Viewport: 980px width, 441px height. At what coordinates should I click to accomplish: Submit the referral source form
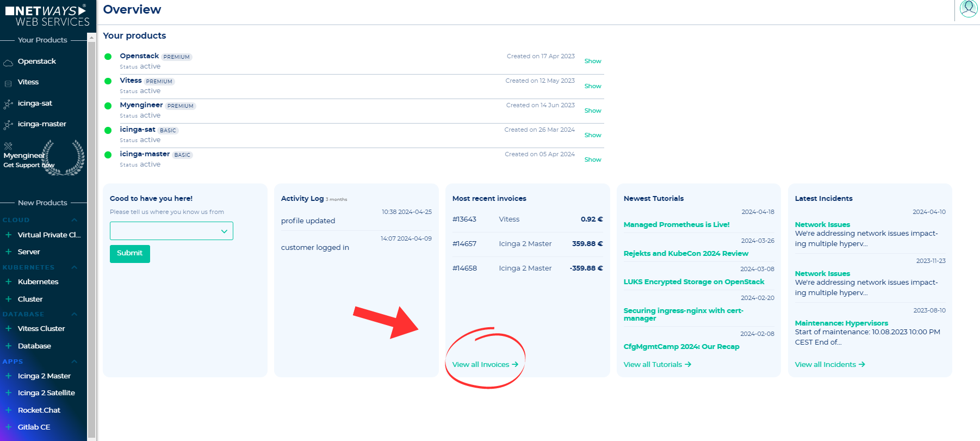click(x=129, y=253)
